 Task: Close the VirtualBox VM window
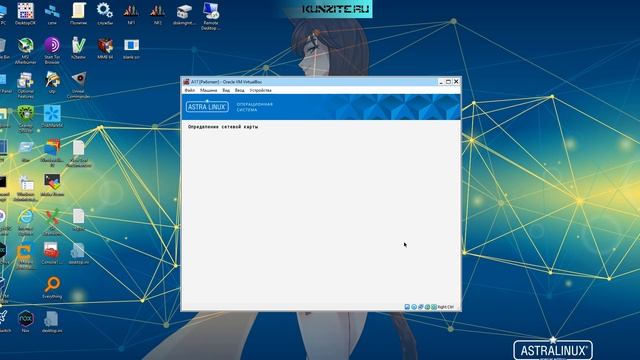click(x=456, y=82)
